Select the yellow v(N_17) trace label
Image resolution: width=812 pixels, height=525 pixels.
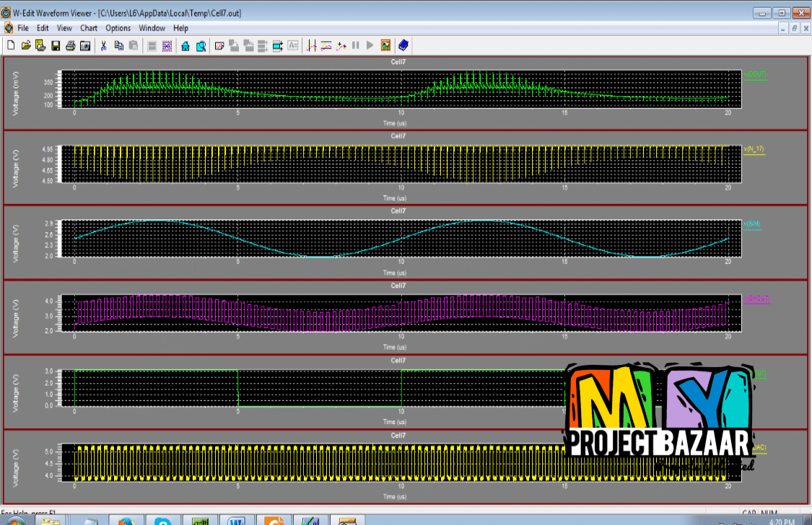click(x=753, y=149)
